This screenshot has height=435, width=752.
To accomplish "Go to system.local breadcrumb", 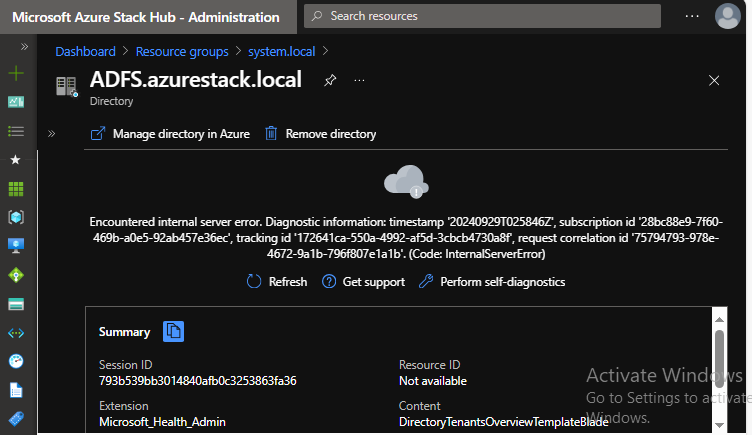I will pos(282,51).
